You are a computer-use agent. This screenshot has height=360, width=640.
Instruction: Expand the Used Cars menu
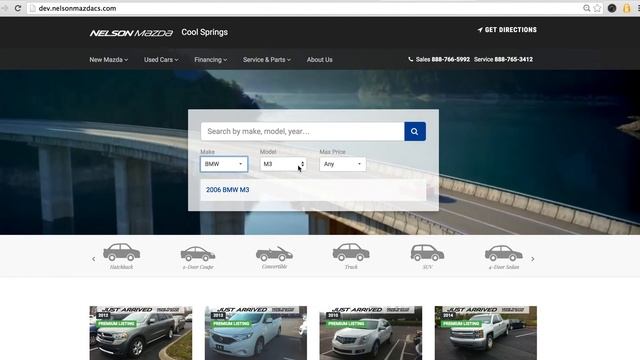(x=161, y=60)
